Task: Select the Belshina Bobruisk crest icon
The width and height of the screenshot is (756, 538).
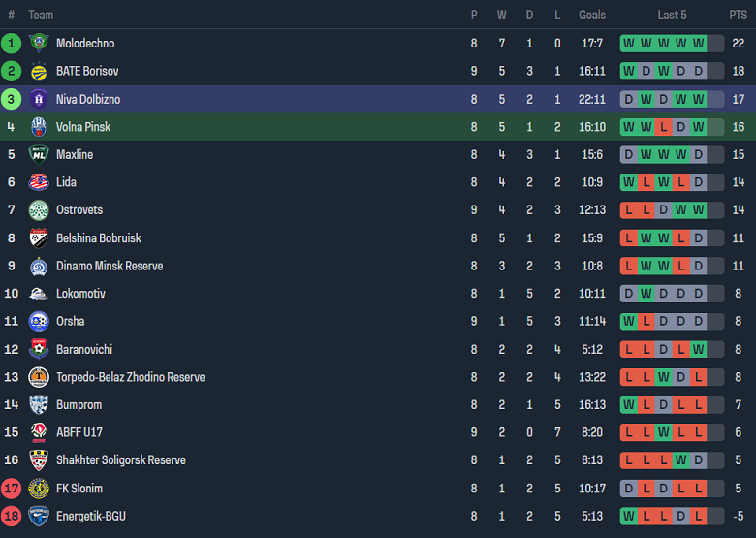Action: click(39, 238)
